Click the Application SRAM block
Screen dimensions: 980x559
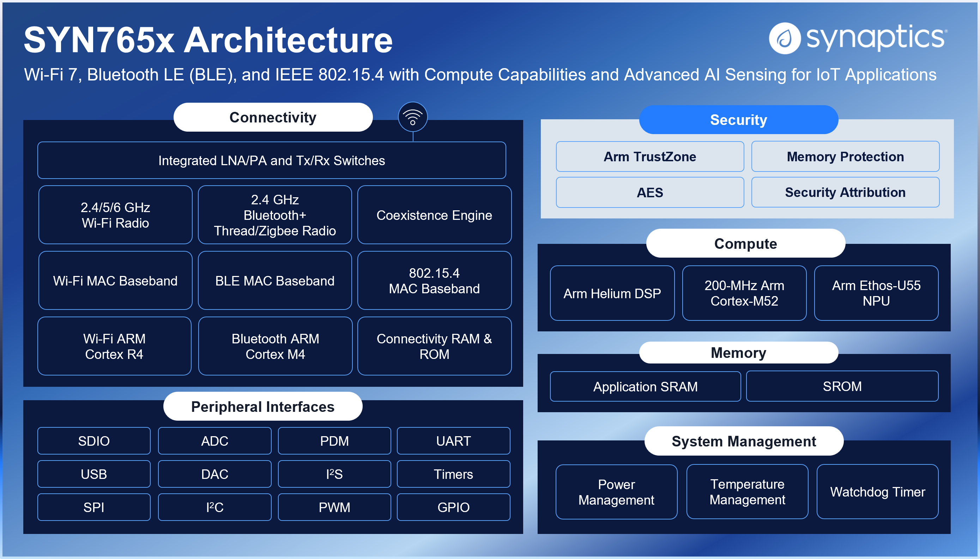coord(645,386)
